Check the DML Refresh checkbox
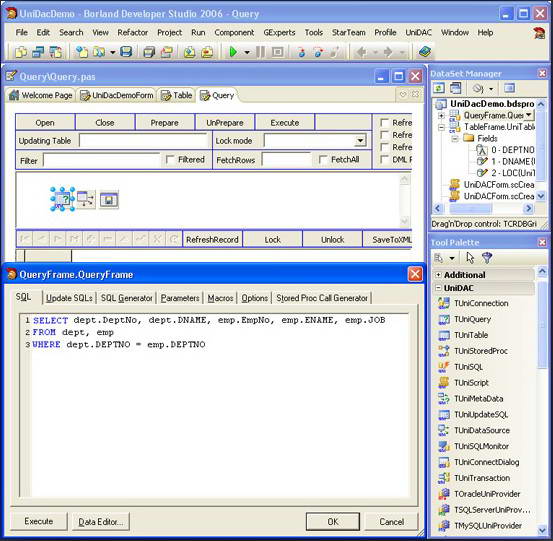Screen dimensions: 553x541 tap(384, 160)
